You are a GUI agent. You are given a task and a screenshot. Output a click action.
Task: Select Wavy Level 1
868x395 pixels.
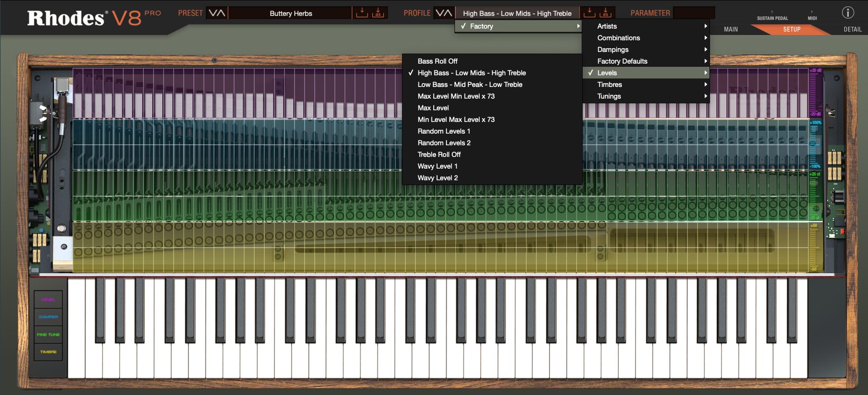pyautogui.click(x=492, y=166)
